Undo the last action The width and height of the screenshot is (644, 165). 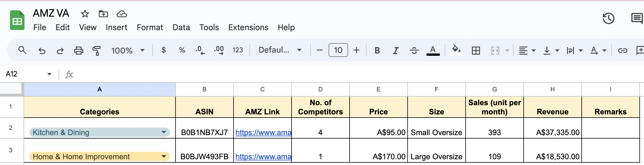42,51
